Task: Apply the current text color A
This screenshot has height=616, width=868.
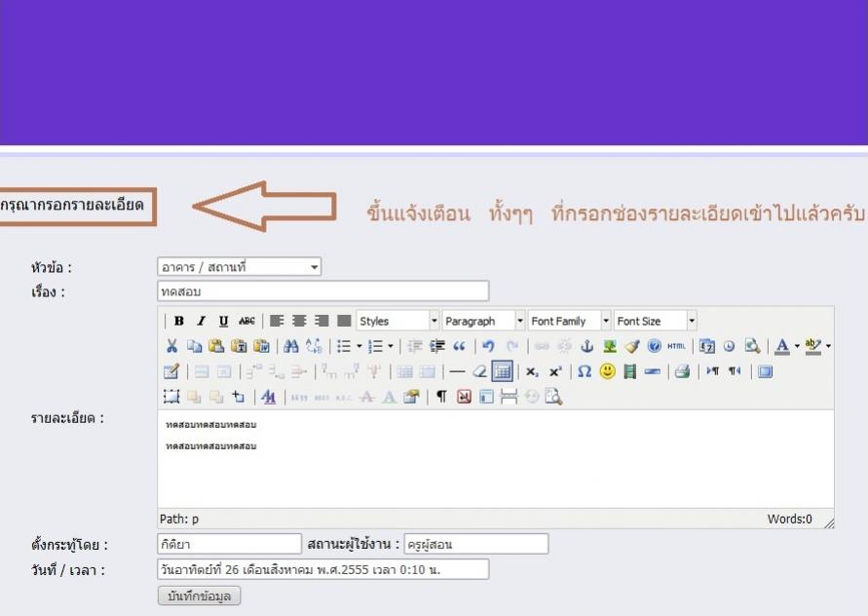Action: pos(781,346)
